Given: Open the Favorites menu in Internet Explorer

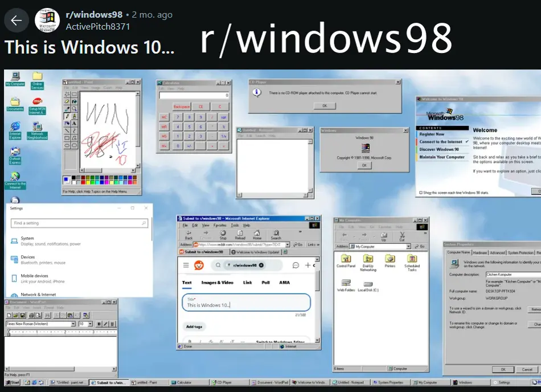Looking at the screenshot, I should point(219,225).
